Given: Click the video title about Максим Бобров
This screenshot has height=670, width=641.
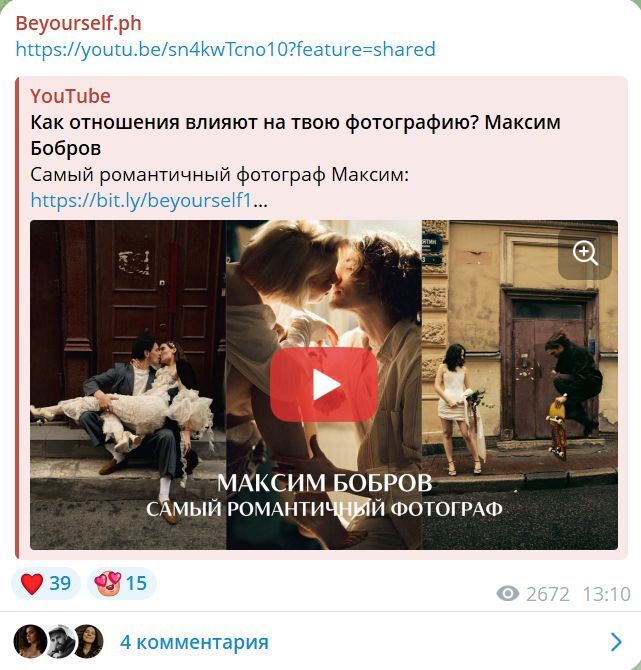Looking at the screenshot, I should (295, 135).
